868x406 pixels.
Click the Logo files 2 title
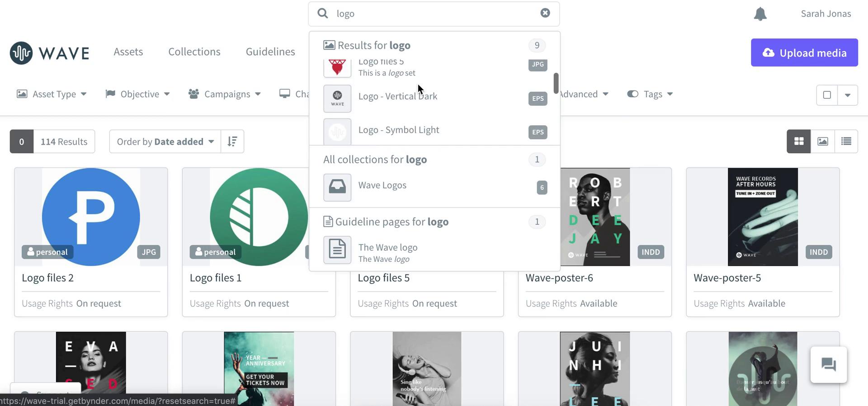(47, 278)
